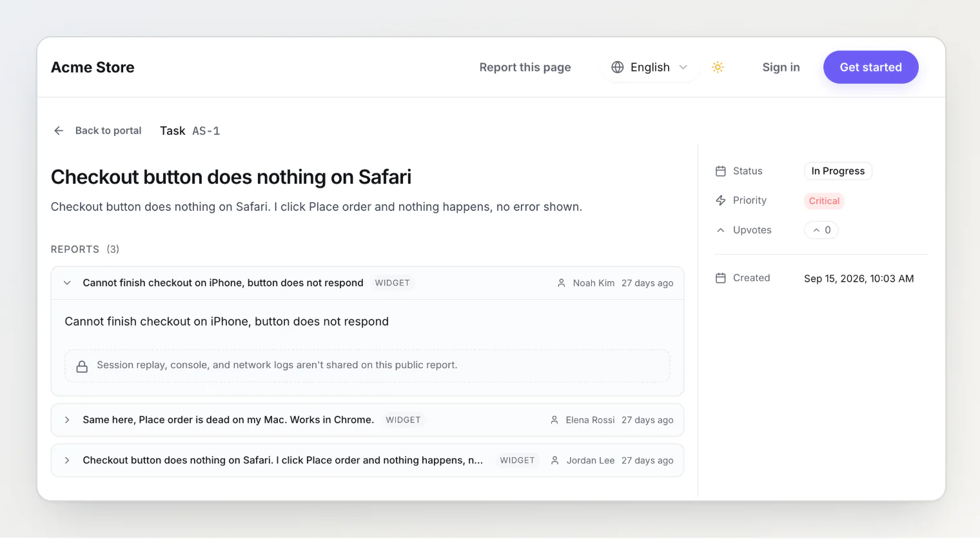Click 27 days ago on Elena Rossi's report
Viewport: 980px width, 539px height.
coord(647,420)
